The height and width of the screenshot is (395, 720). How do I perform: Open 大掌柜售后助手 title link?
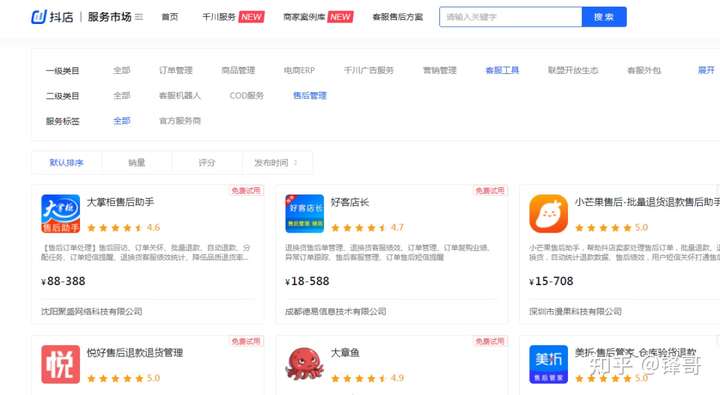120,202
